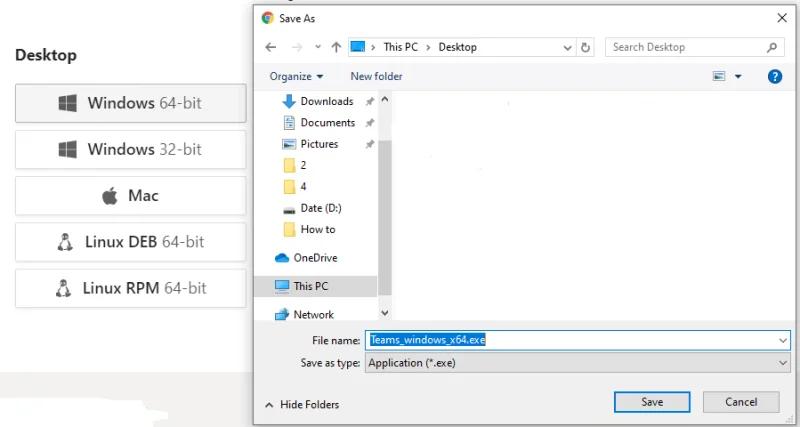Select This PC in address breadcrumb
Screen dimensions: 800x427
[401, 47]
